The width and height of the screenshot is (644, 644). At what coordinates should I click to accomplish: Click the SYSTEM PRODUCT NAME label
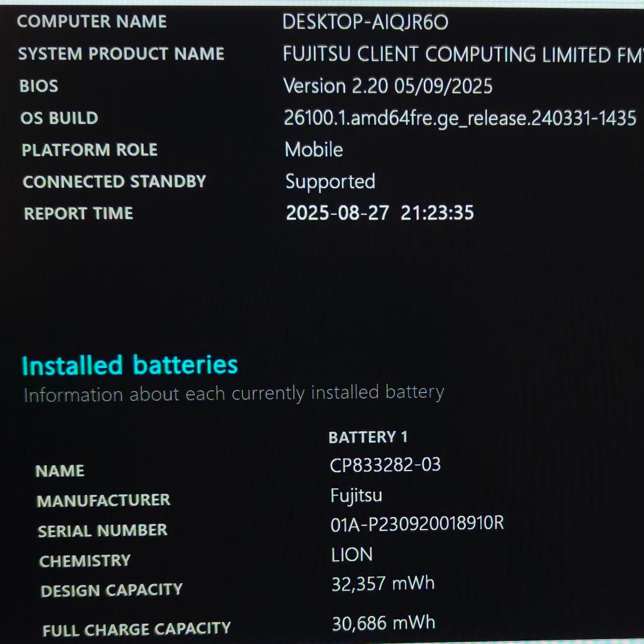(121, 54)
